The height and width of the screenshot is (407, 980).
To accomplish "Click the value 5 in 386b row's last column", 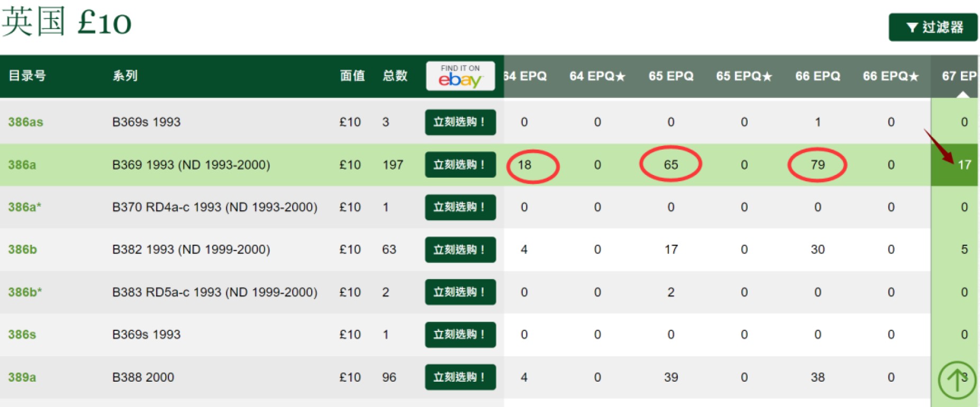I will [964, 249].
